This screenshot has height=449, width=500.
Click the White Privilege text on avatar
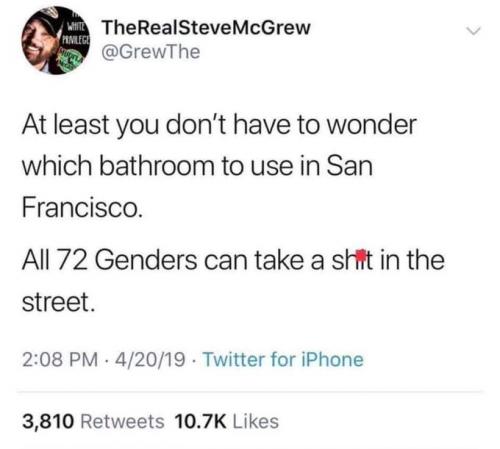(x=77, y=34)
